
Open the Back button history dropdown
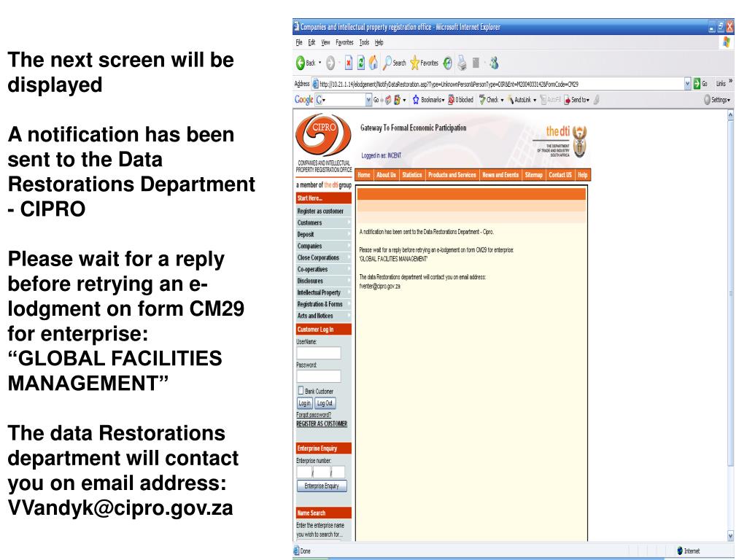[320, 63]
